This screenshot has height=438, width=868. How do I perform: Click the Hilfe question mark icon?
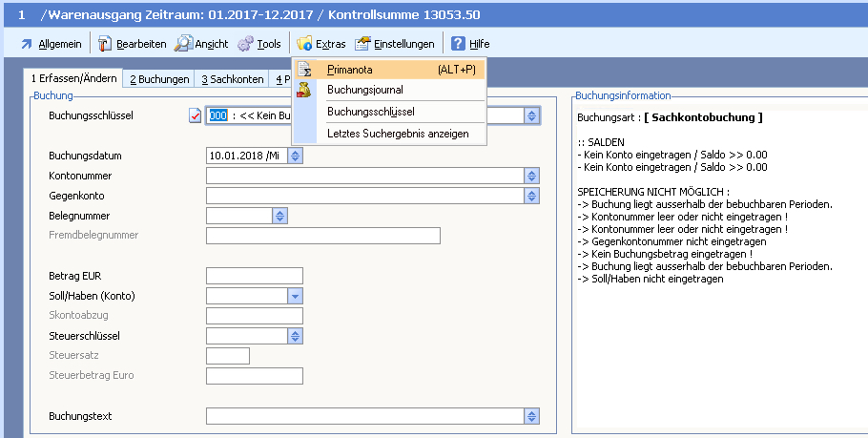(x=458, y=44)
